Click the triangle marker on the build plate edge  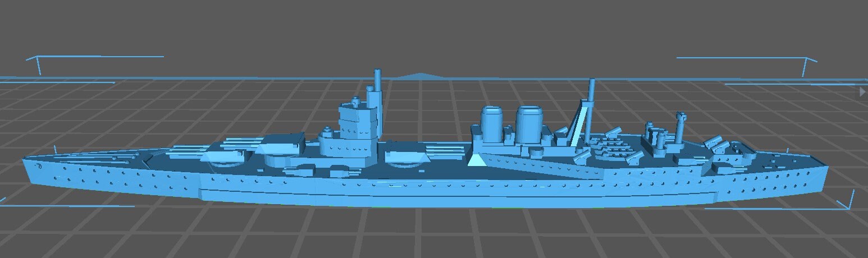[x=418, y=76]
